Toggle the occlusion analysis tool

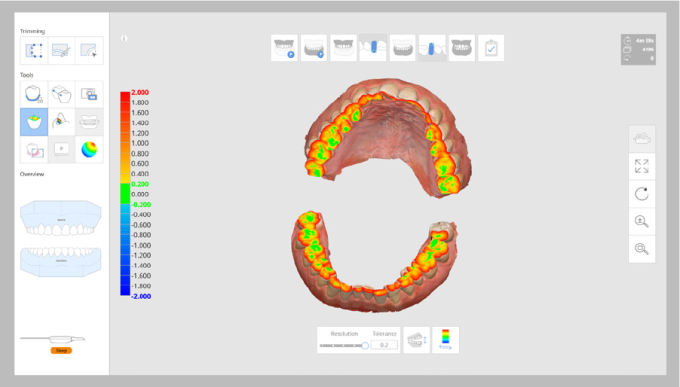tap(34, 122)
